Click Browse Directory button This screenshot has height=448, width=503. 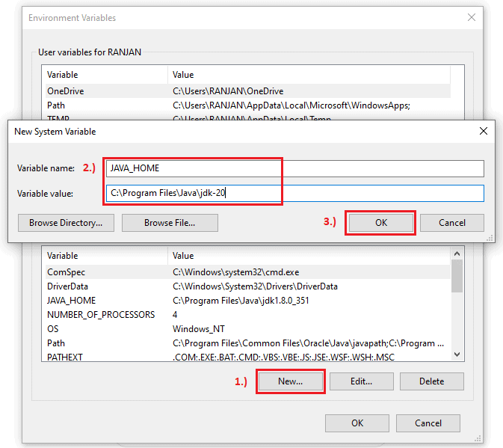(66, 223)
